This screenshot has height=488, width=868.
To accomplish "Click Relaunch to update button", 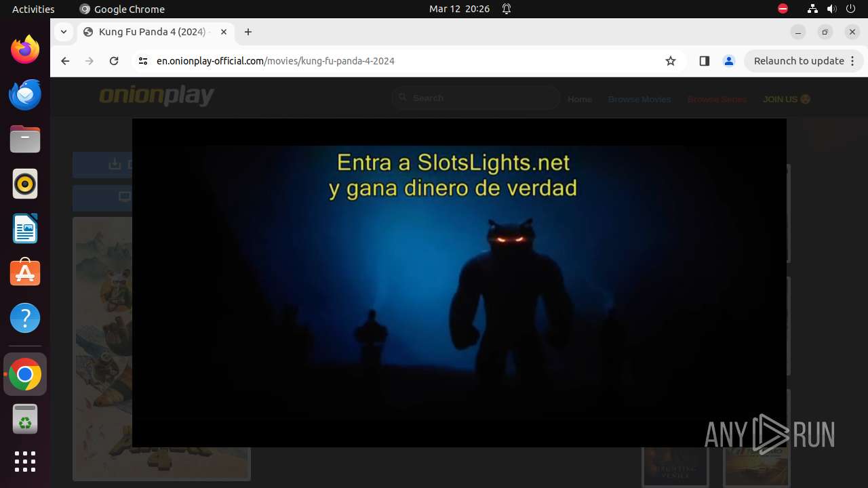I will (x=799, y=61).
